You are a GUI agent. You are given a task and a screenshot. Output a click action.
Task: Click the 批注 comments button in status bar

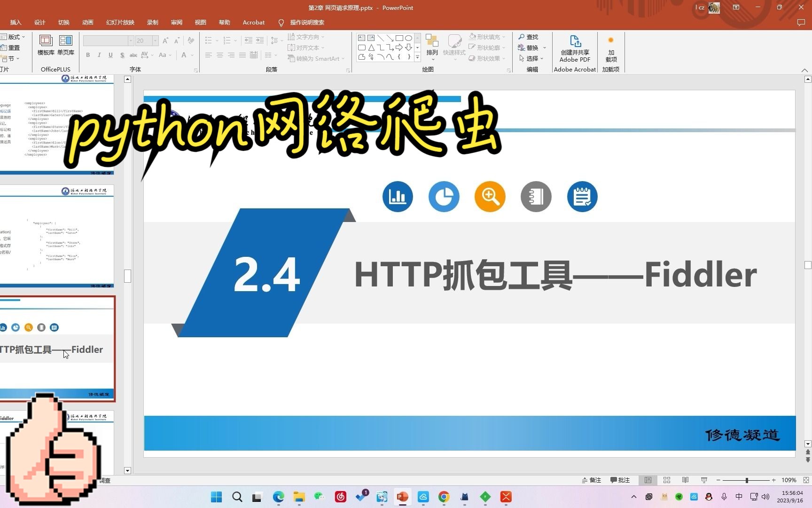[620, 480]
